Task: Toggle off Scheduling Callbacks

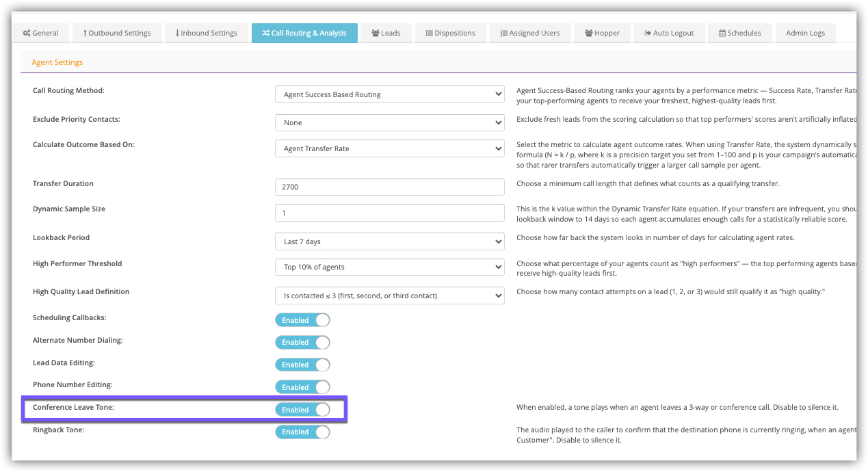Action: point(302,320)
